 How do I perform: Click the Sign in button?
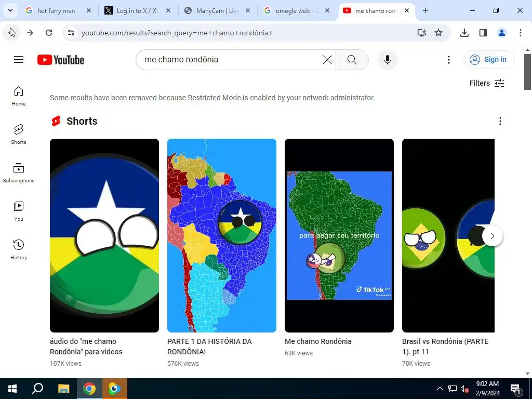coord(489,59)
